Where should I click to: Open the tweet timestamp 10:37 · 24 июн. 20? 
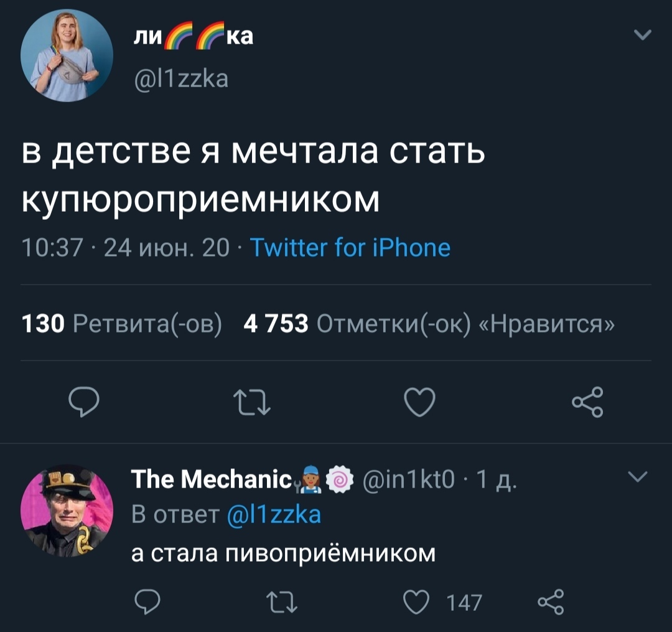pos(124,248)
